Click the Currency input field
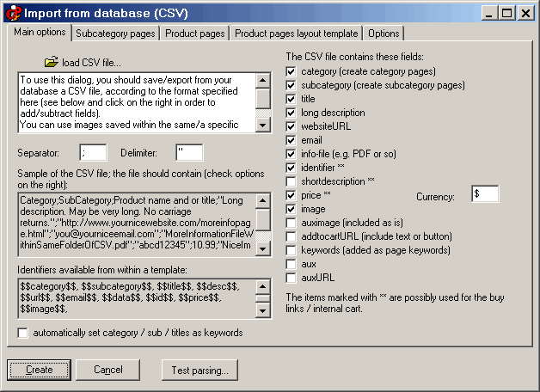 click(x=485, y=194)
